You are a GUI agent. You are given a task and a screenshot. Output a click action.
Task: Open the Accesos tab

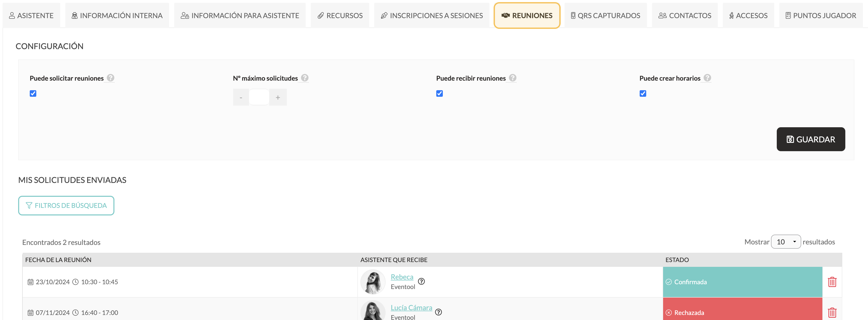point(748,15)
